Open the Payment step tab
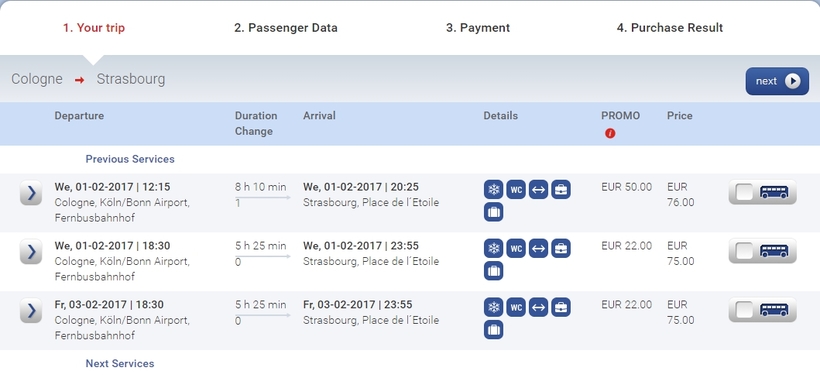 coord(477,28)
